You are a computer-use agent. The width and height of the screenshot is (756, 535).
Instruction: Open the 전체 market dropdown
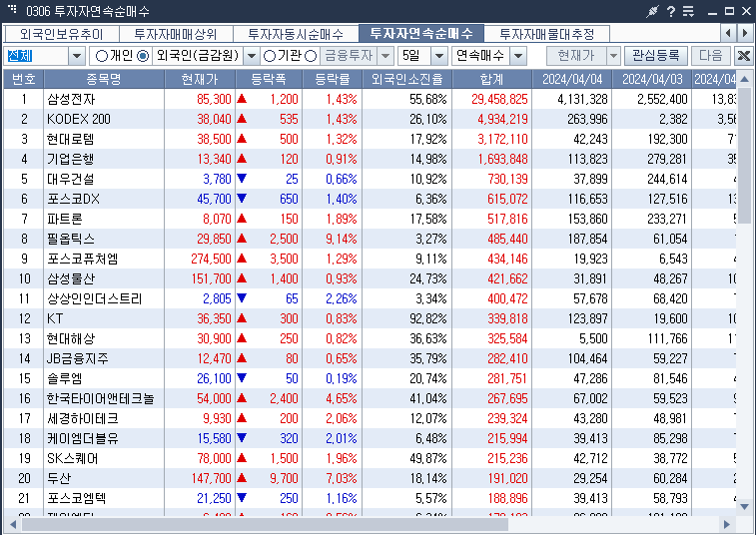[76, 56]
